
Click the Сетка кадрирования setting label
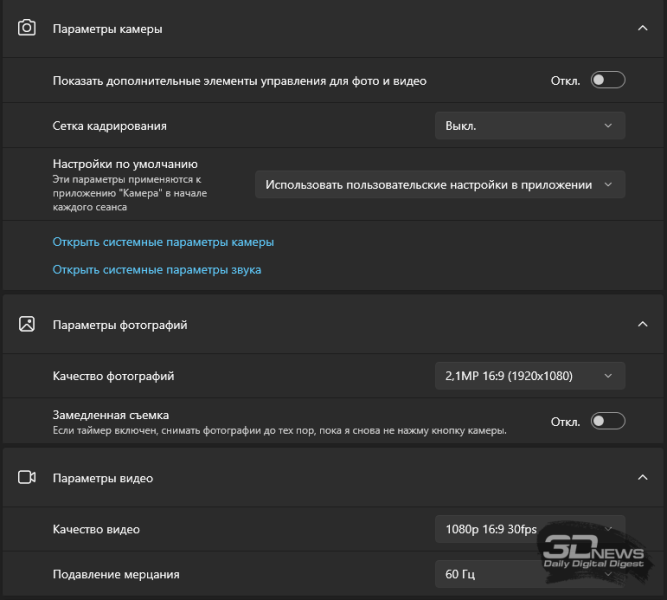(110, 126)
